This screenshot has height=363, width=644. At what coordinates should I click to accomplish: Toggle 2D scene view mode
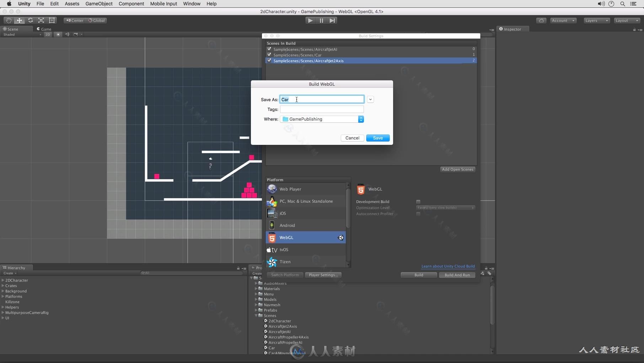tap(48, 35)
